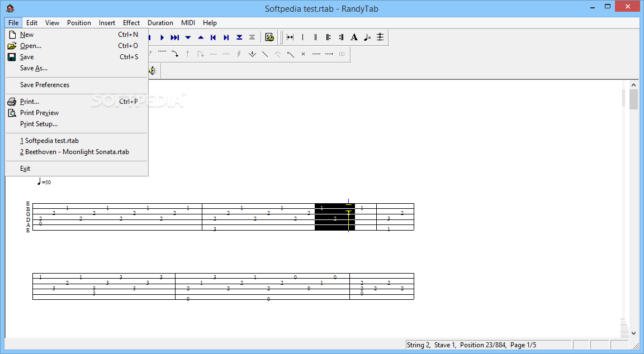This screenshot has height=354, width=644.
Task: Open recent file Softpedia test.rtab
Action: click(77, 141)
